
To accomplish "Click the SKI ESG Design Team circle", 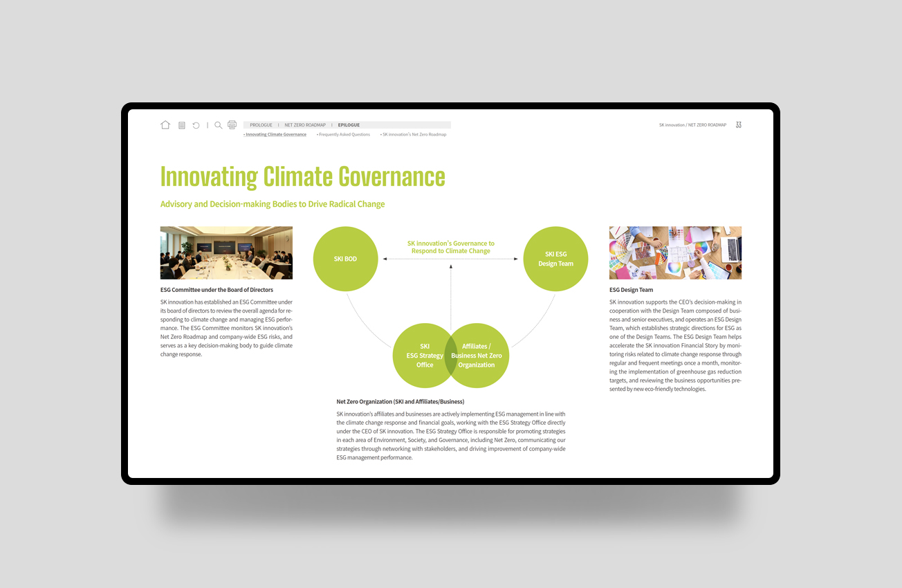I will point(555,259).
